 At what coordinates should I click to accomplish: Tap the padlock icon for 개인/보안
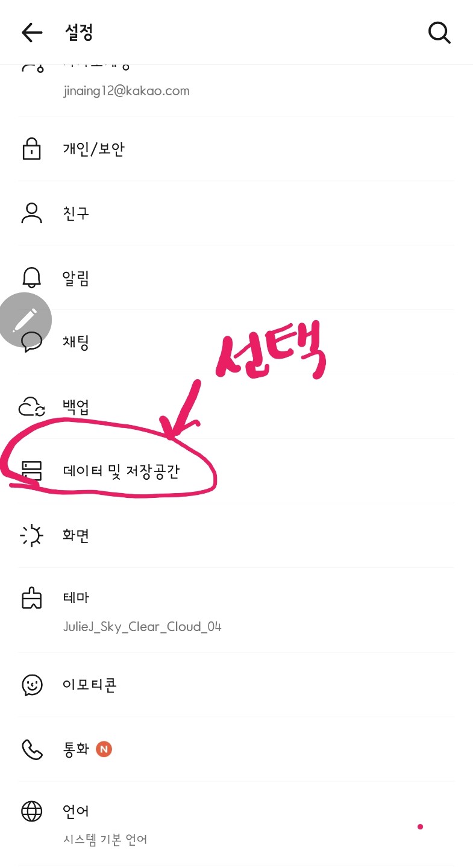pos(32,148)
